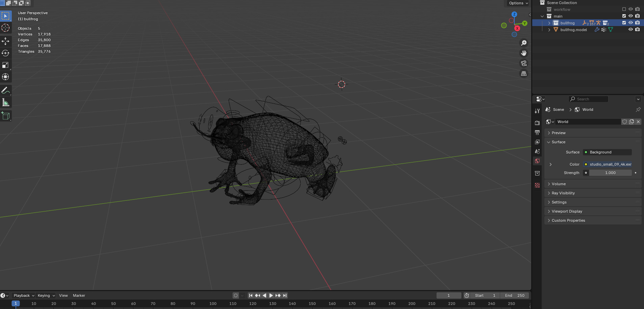Image resolution: width=644 pixels, height=309 pixels.
Task: Expand the Volume panel
Action: 593,184
